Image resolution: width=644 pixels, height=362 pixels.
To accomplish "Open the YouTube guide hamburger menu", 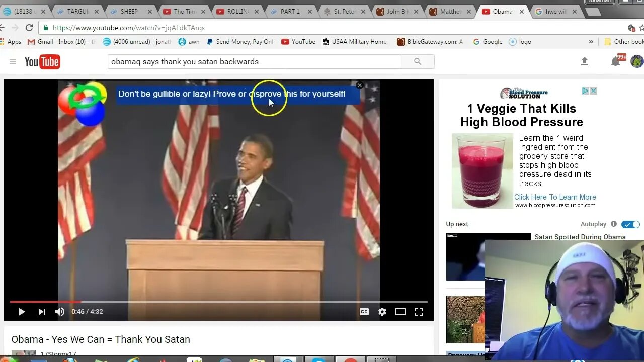I will pyautogui.click(x=13, y=62).
